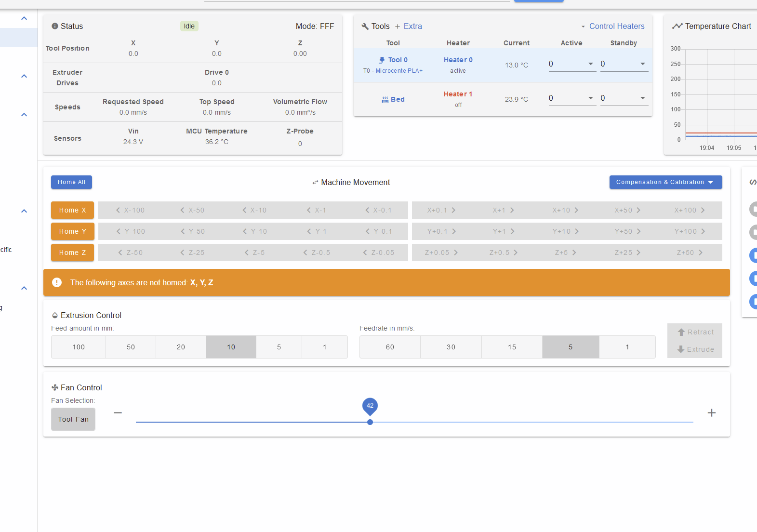Click the Home Y button
The width and height of the screenshot is (757, 532).
(x=72, y=231)
